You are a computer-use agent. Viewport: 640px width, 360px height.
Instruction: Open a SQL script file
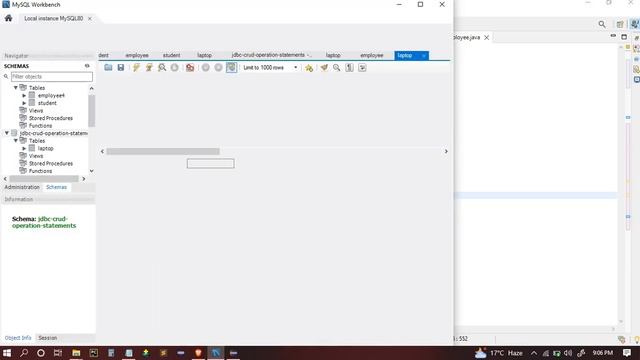[108, 68]
